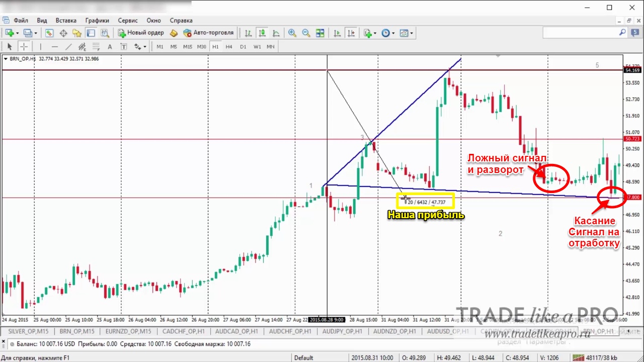Open the arrows objects tool

[x=137, y=47]
